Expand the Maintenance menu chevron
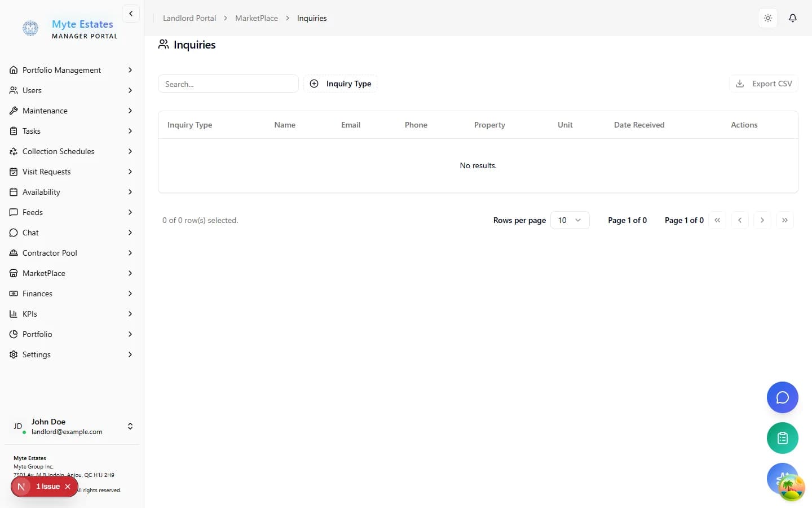The width and height of the screenshot is (812, 508). (x=130, y=111)
